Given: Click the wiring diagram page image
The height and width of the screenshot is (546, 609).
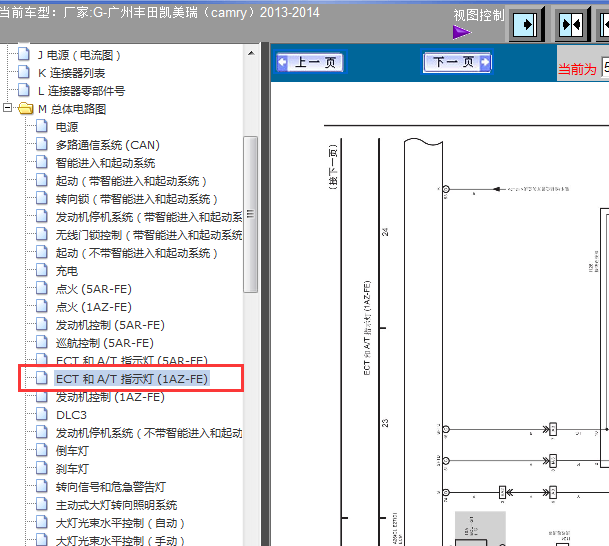Looking at the screenshot, I should [440, 314].
